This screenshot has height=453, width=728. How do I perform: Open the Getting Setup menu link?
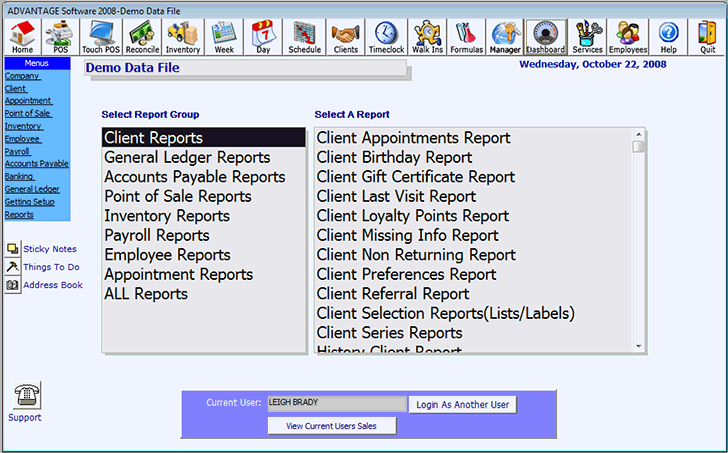[30, 202]
